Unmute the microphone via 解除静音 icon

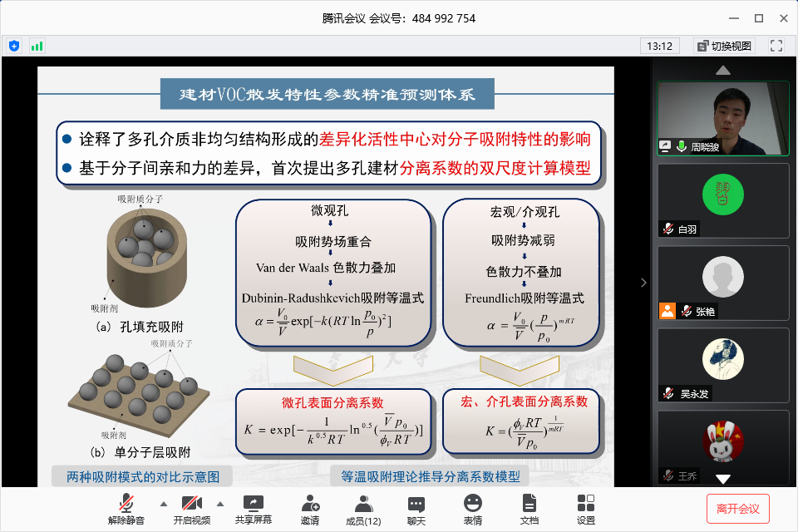(125, 508)
